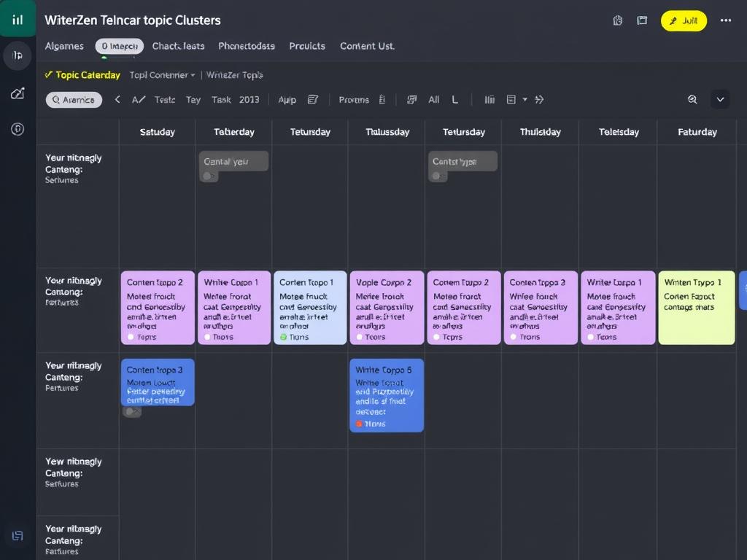Screen dimensions: 747x560
Task: Toggle the switch on the Canst yper card
Action: coord(438,175)
